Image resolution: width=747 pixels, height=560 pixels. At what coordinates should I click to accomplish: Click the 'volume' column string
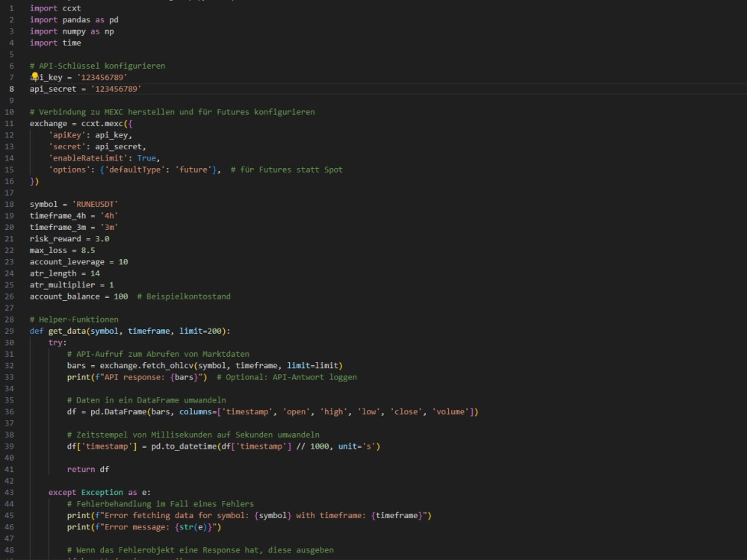[450, 412]
